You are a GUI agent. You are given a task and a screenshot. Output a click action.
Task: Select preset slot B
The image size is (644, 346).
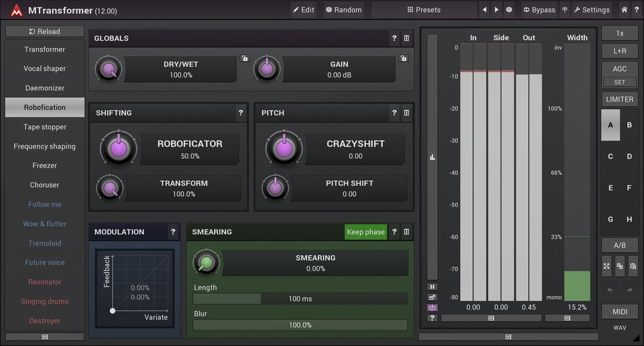click(x=629, y=125)
